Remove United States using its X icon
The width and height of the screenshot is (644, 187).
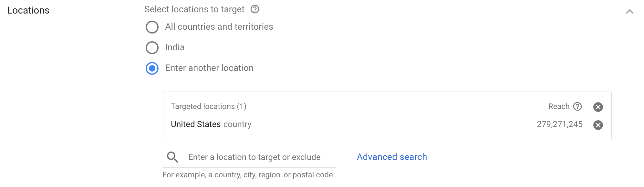(x=598, y=125)
